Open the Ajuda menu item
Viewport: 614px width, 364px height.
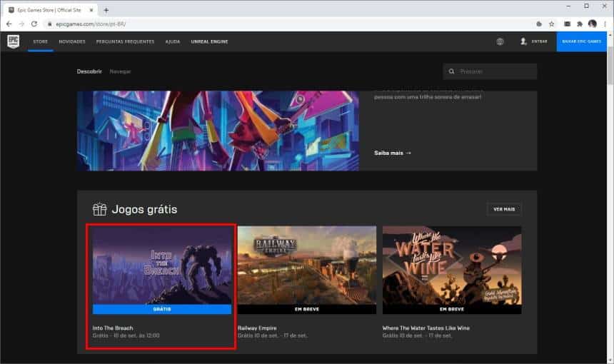(x=173, y=41)
